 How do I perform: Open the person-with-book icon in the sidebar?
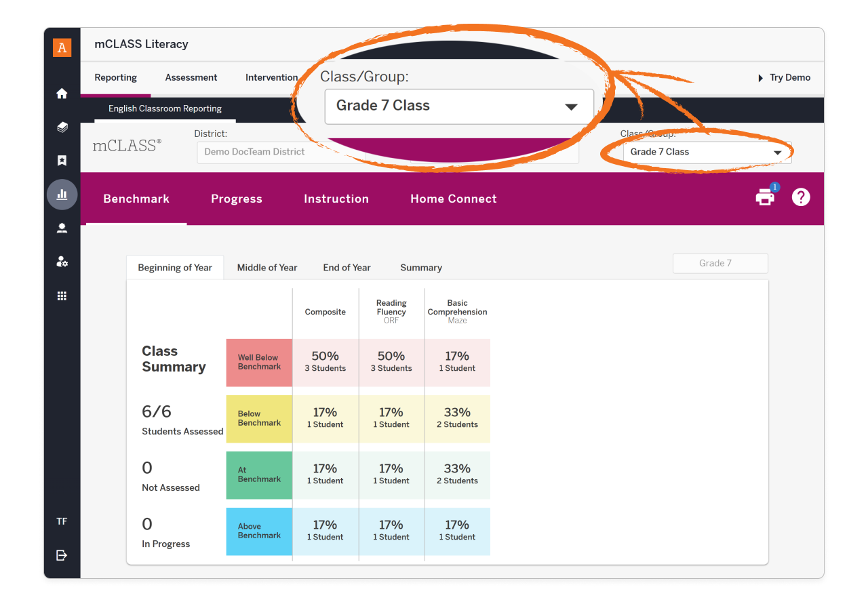pos(62,228)
